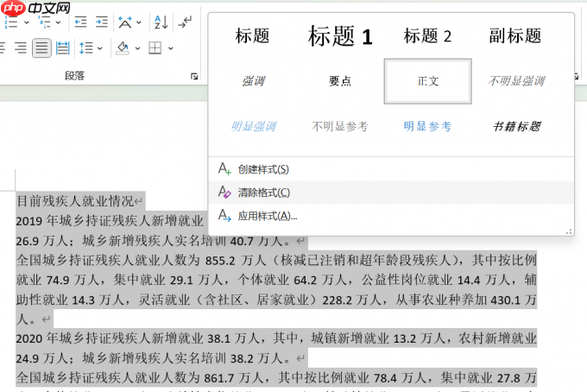Open multilevel list dropdown arrow
This screenshot has height=392, width=587.
pos(58,22)
